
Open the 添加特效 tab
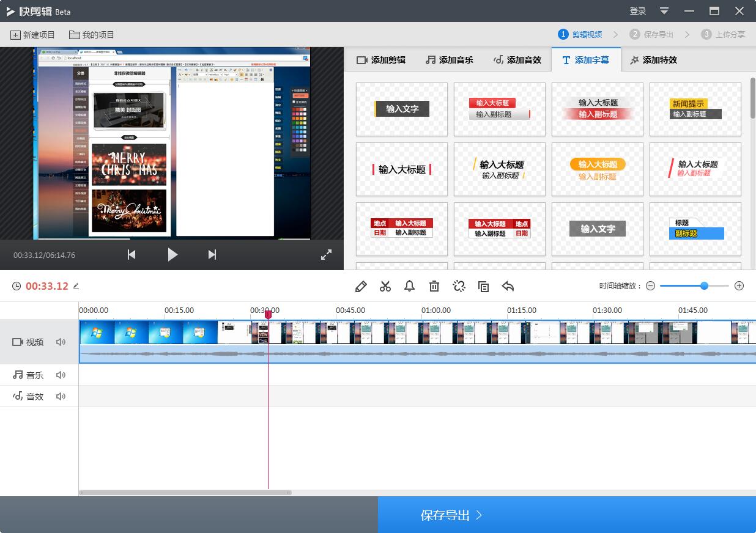click(x=653, y=60)
